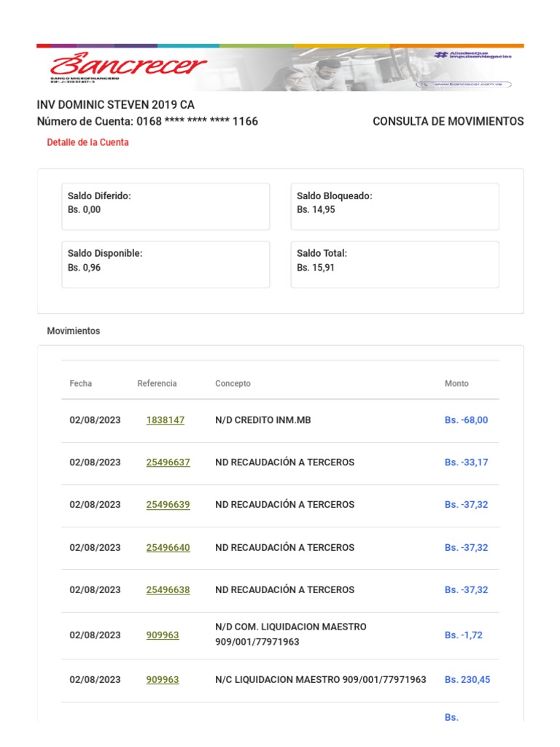Select the INV DOMINIC STEVEN 2019 CA name

point(116,105)
